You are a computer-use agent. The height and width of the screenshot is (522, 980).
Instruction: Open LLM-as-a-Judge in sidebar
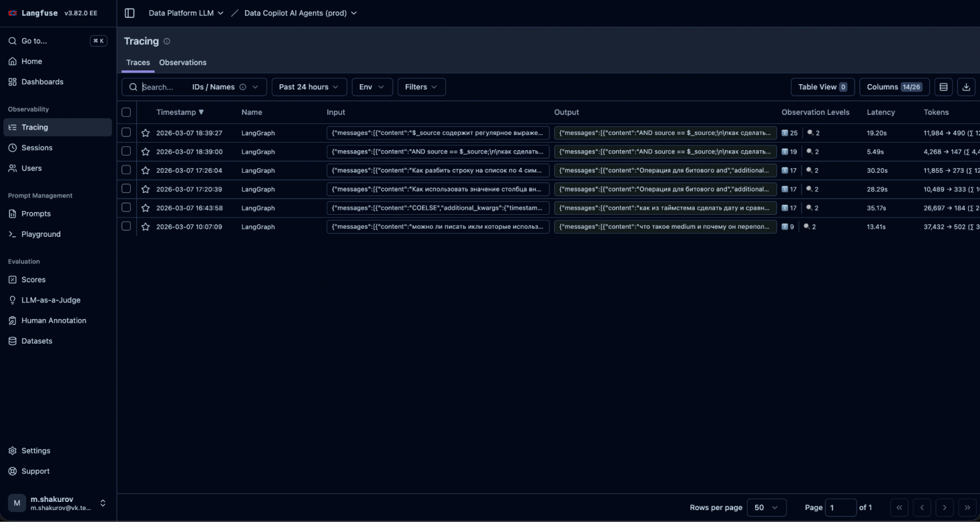click(51, 300)
